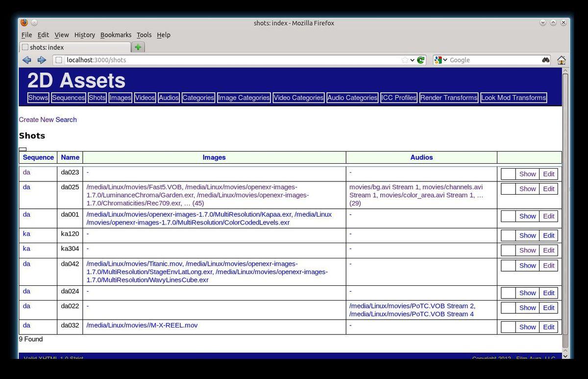
Task: Open the Image Categories link
Action: 244,98
